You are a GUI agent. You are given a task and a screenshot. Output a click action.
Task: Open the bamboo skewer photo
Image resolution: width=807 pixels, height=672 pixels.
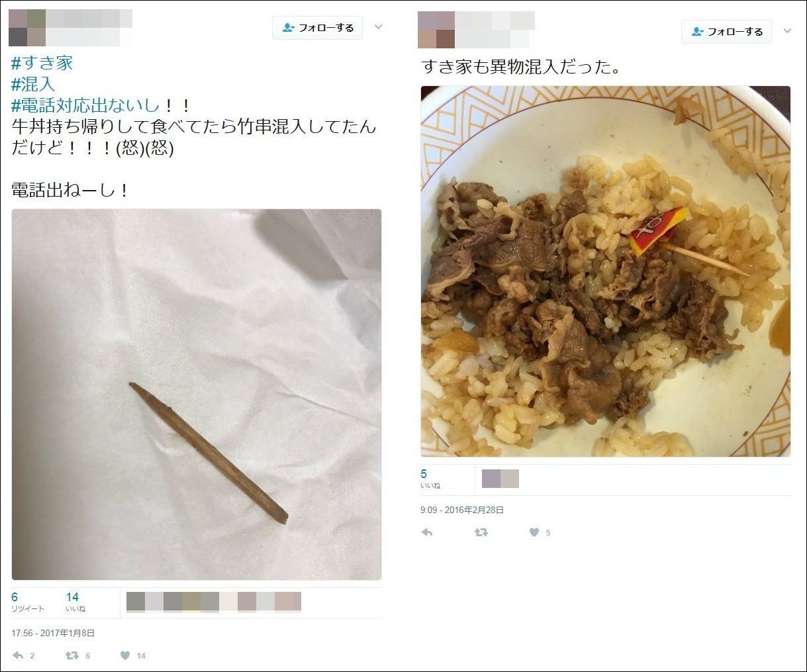197,395
